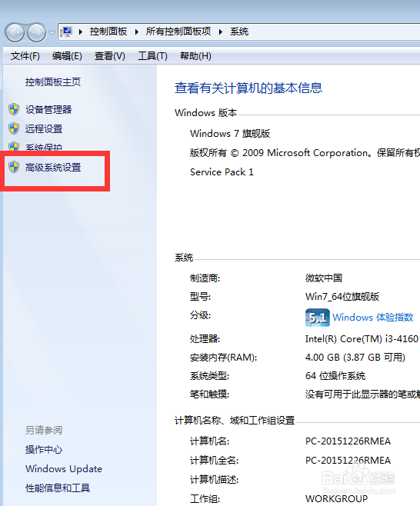420x506 pixels.
Task: Expand arrow before 控制面板 in address bar
Action: click(80, 32)
